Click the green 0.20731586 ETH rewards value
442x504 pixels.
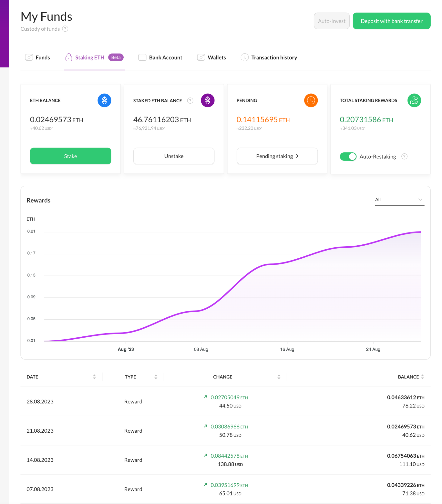tap(366, 120)
